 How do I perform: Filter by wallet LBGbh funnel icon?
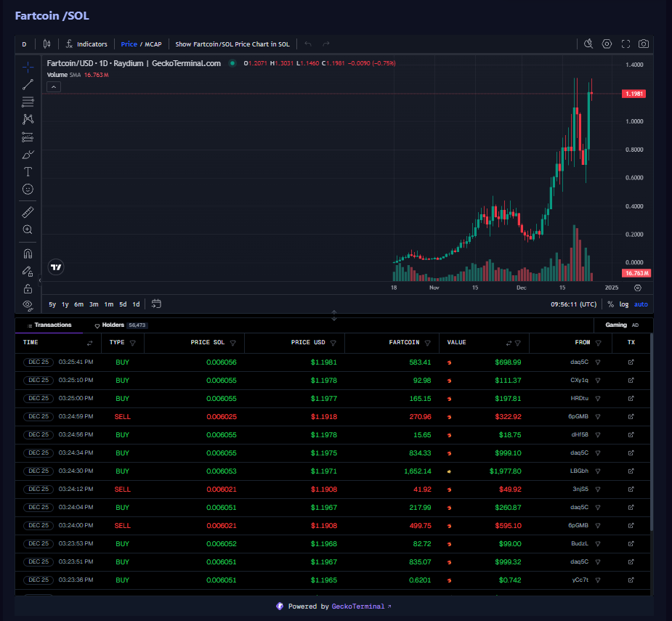tap(598, 471)
